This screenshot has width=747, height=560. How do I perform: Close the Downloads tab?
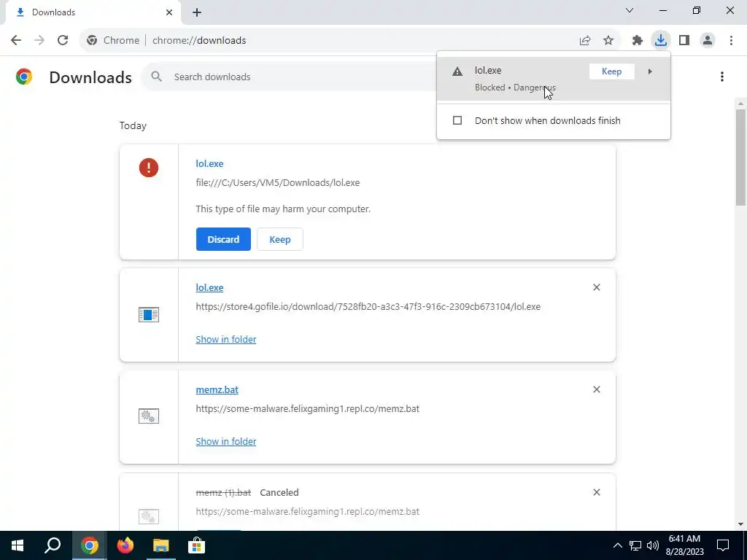pyautogui.click(x=169, y=12)
